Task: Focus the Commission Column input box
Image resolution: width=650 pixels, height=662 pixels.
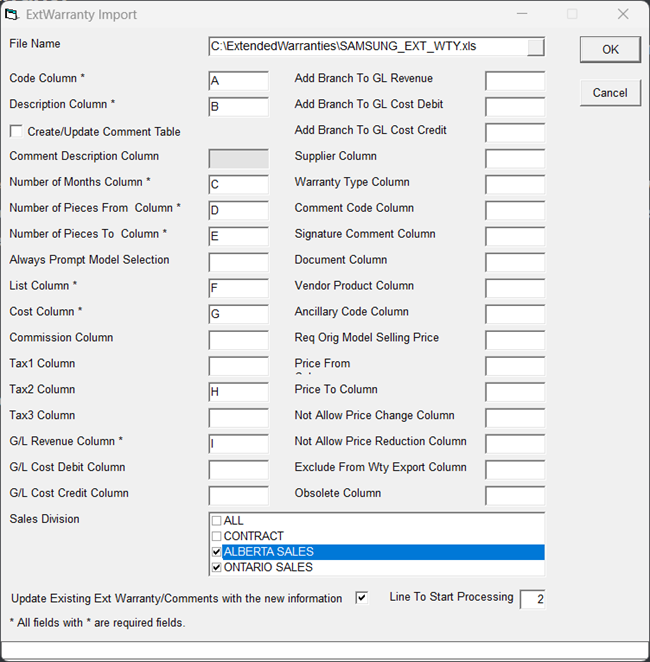Action: [238, 340]
